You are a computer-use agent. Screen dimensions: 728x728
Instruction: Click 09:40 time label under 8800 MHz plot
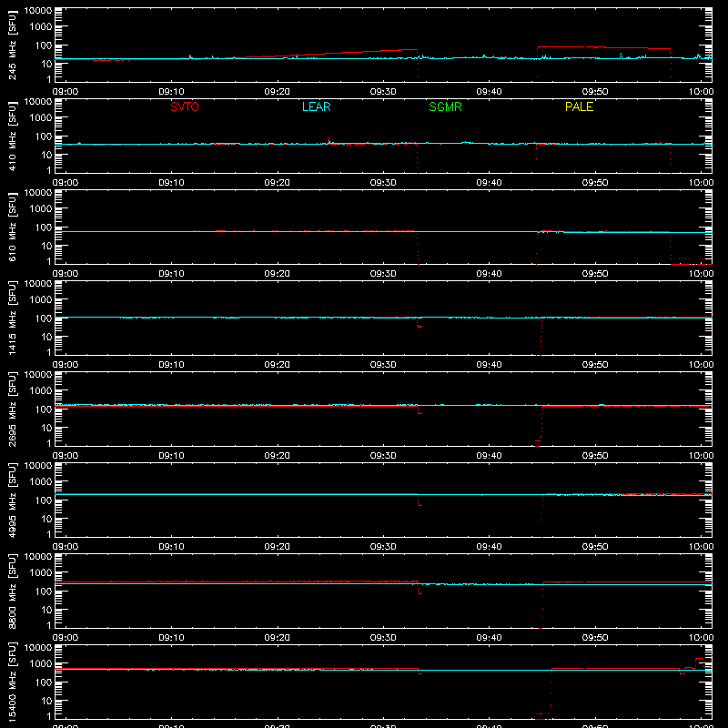click(x=489, y=638)
